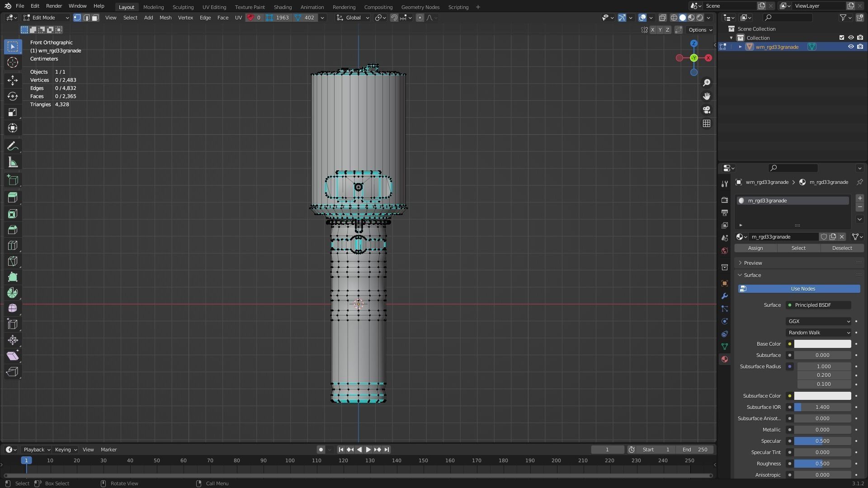Select the Rotate tool

[13, 96]
